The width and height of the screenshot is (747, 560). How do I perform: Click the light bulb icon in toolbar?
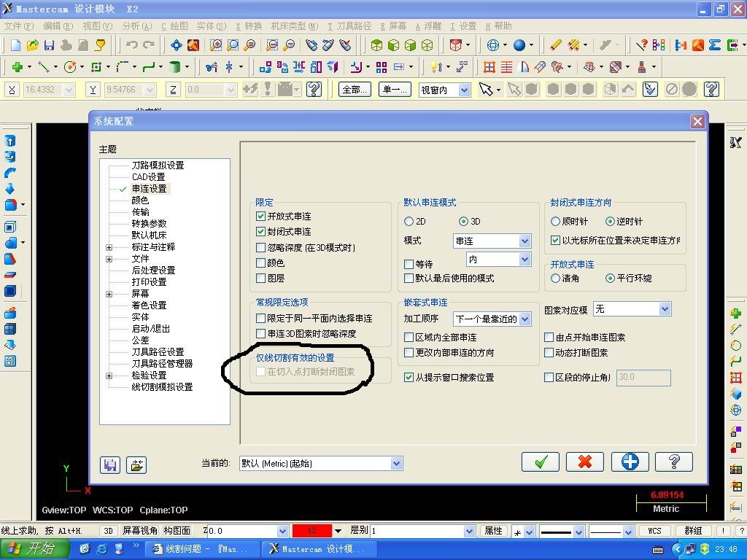coord(435,67)
